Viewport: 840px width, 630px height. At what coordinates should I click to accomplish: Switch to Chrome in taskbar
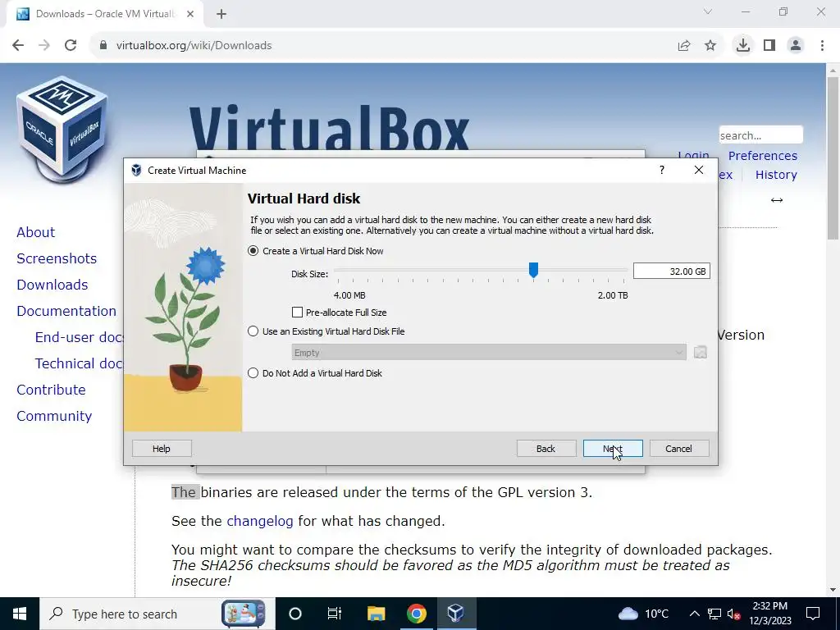tap(416, 614)
